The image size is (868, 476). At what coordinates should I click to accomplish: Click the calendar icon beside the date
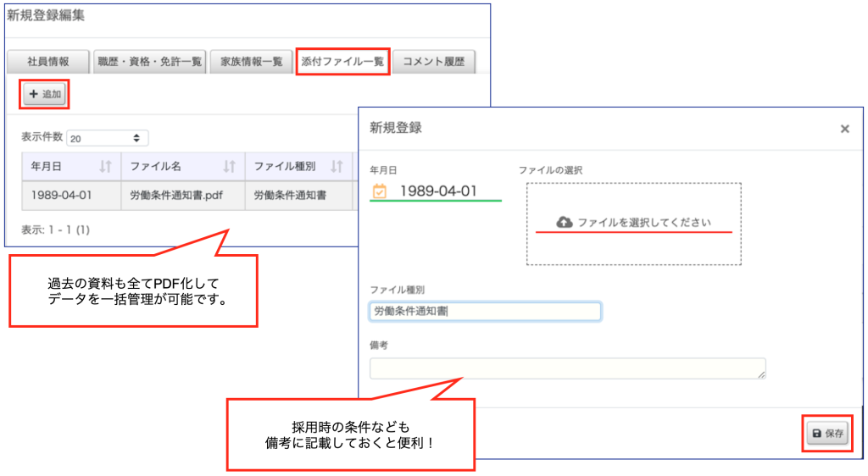(x=380, y=191)
